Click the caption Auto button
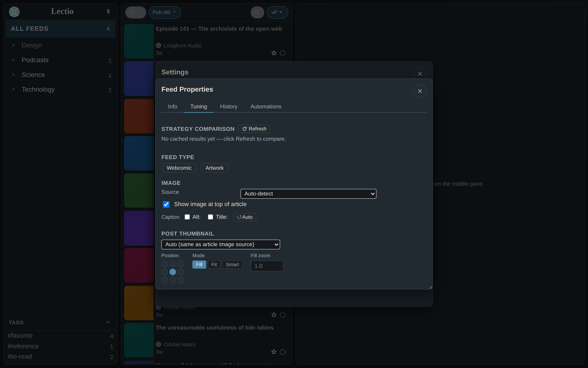 pos(245,217)
